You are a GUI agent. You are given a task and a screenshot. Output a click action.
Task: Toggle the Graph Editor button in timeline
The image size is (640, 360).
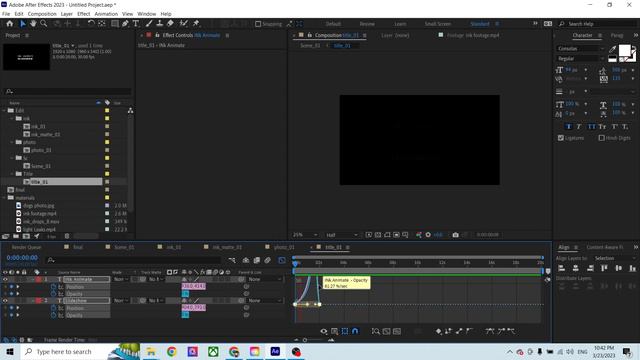point(282,260)
